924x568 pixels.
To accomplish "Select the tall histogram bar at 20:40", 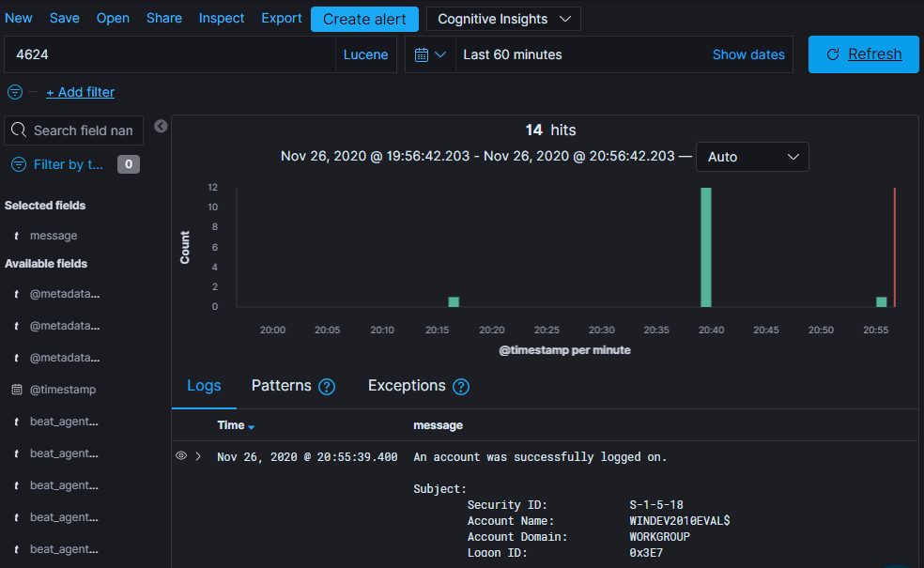I will pos(706,248).
